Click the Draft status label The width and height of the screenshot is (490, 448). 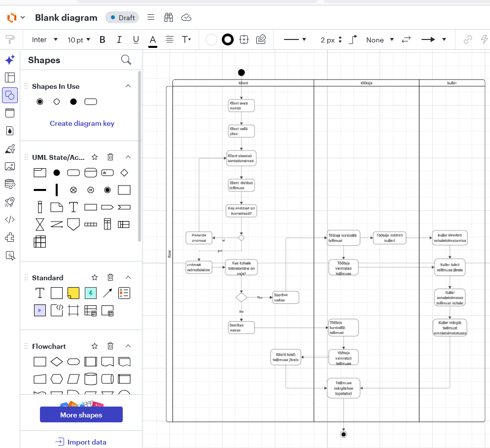point(122,17)
